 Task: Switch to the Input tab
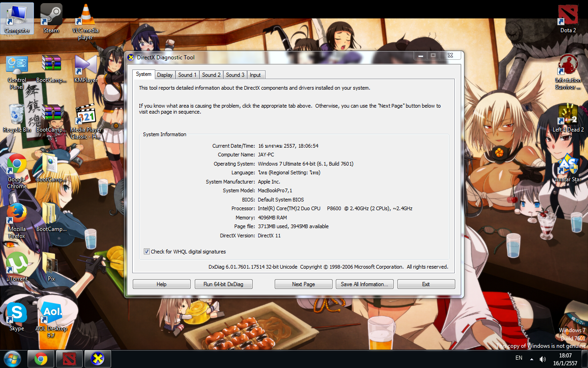(x=255, y=75)
